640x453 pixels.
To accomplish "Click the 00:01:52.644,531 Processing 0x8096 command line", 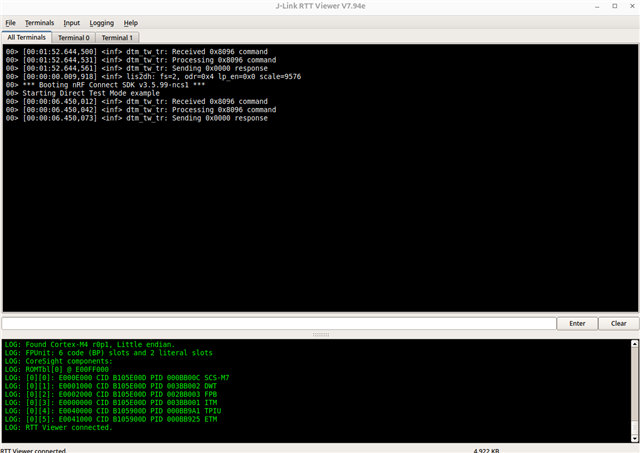I will point(141,60).
